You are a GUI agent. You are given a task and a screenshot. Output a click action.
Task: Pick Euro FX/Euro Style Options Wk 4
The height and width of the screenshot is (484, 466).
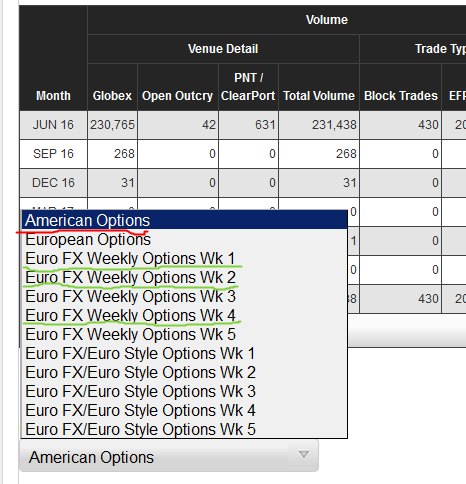coord(184,410)
